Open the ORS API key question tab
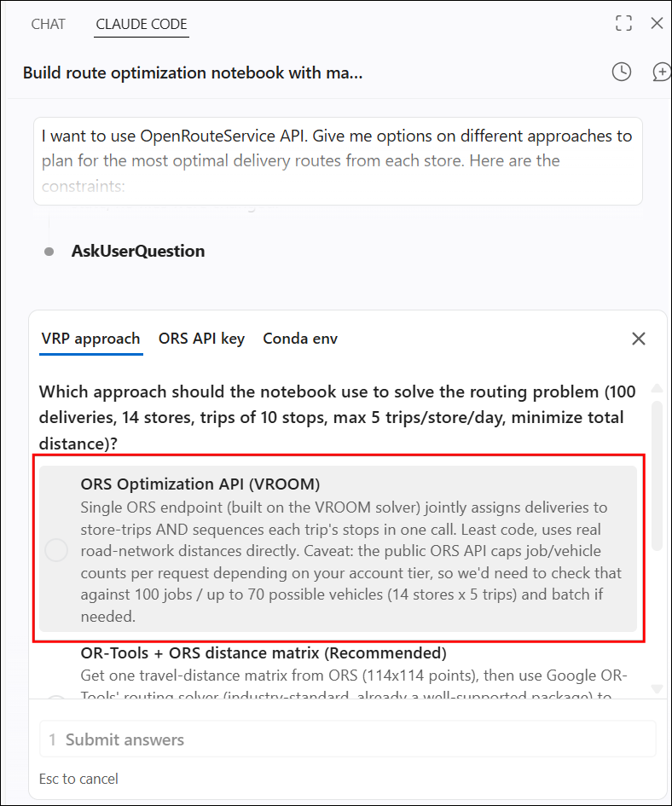 click(x=201, y=339)
